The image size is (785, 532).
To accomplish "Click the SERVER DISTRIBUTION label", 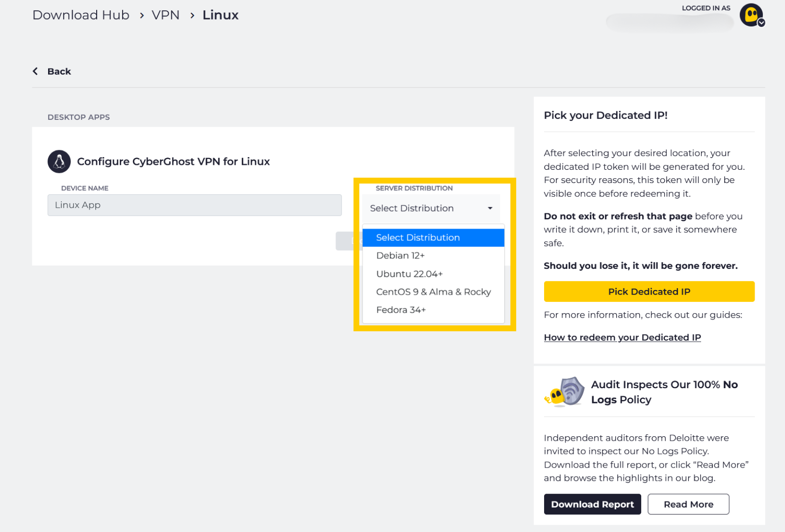I will point(414,188).
